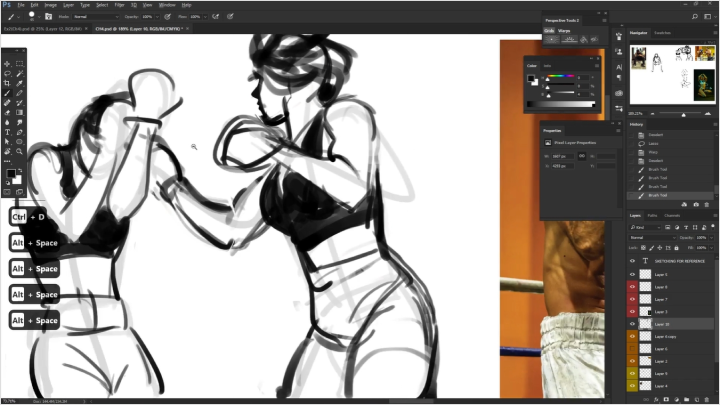Select the Move tool
The height and width of the screenshot is (405, 720).
click(x=8, y=63)
